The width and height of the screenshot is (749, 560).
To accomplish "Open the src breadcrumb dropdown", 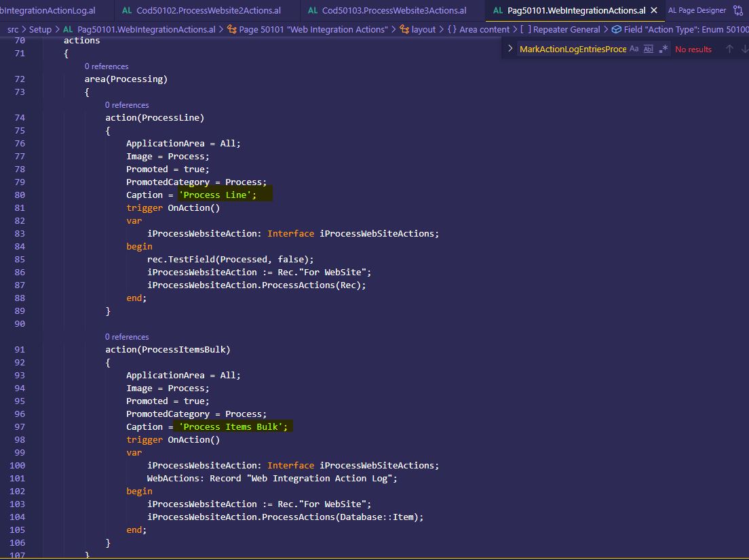I will click(x=12, y=29).
